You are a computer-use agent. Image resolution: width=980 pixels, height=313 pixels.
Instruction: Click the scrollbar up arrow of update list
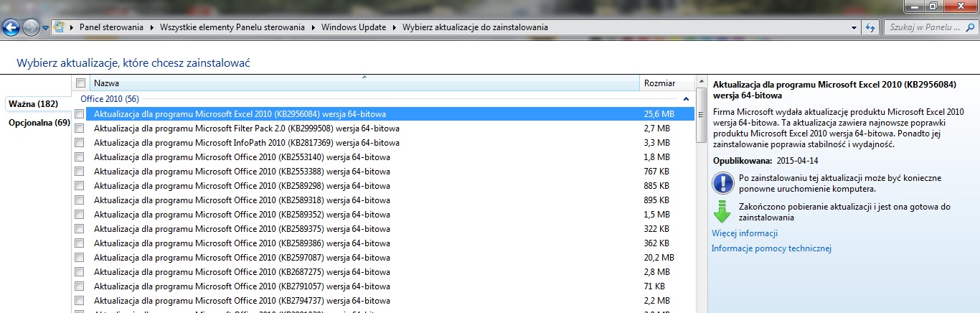pos(701,83)
